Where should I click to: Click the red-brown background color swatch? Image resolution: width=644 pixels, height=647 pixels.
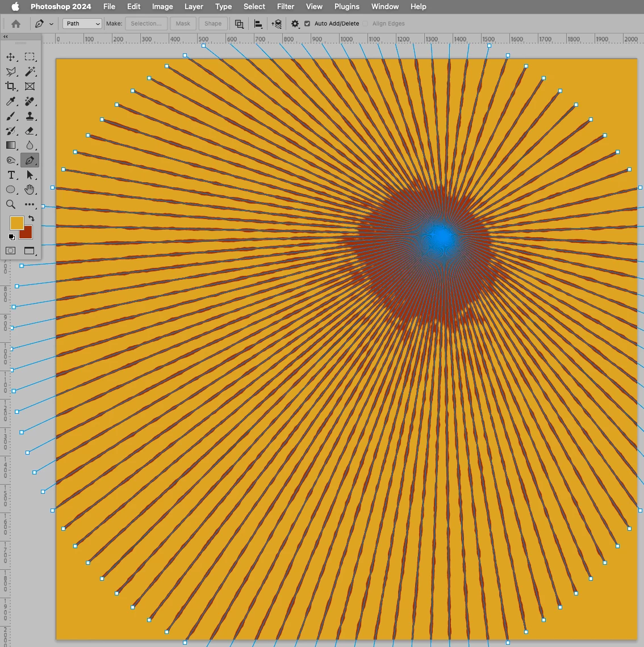pyautogui.click(x=27, y=234)
